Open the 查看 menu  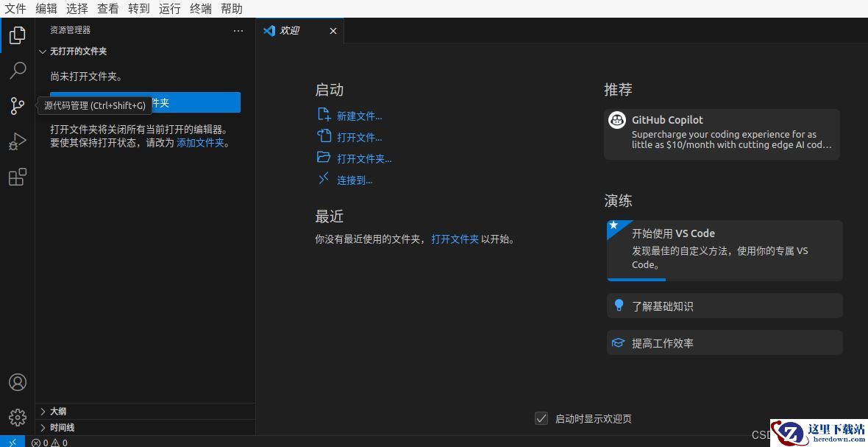[108, 8]
